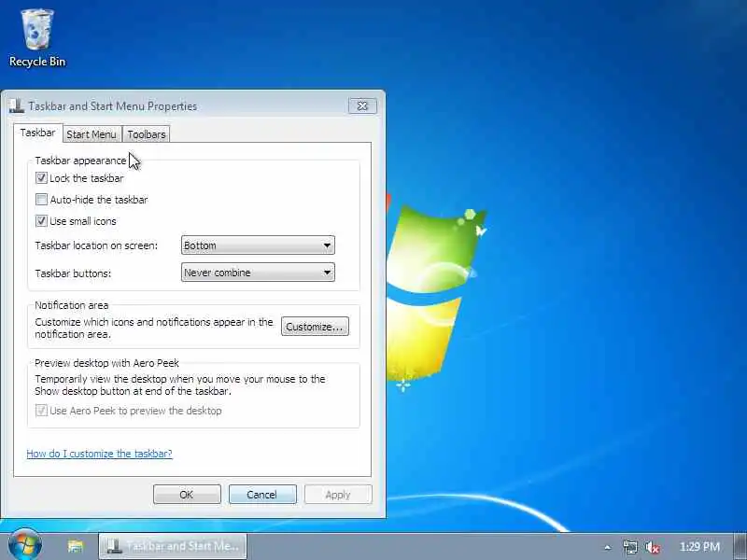Screen dimensions: 747x560
Task: Toggle Use small icons checkbox
Action: coord(41,221)
